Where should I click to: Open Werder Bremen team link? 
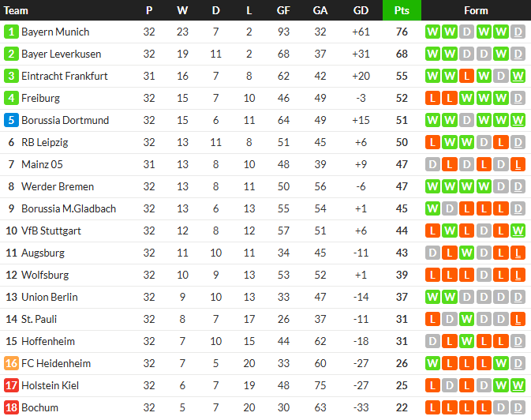(x=57, y=187)
